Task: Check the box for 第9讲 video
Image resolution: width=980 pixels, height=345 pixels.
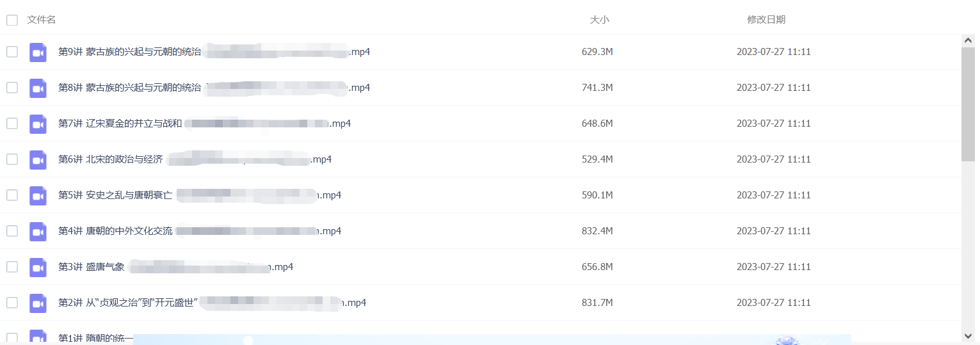Action: [x=12, y=52]
